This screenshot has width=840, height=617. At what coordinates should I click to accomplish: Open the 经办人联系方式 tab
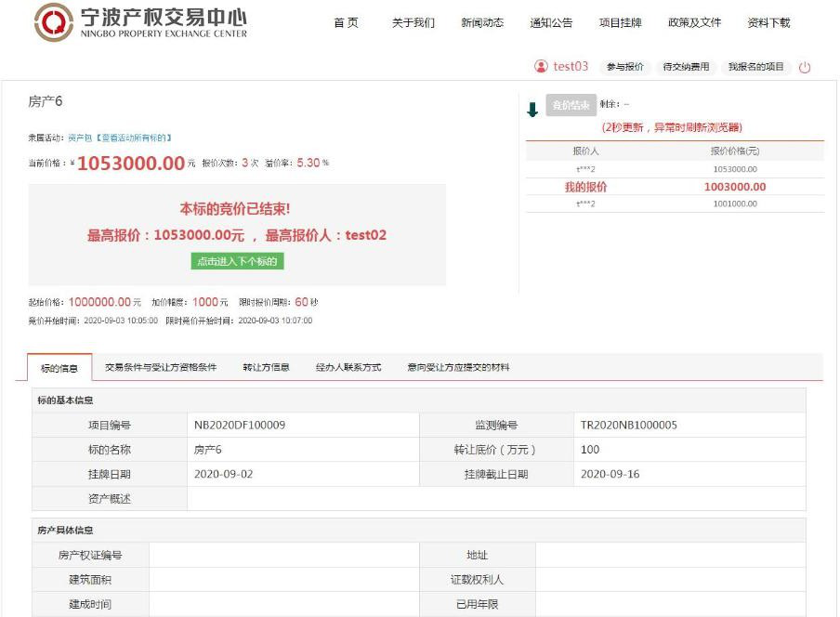348,367
